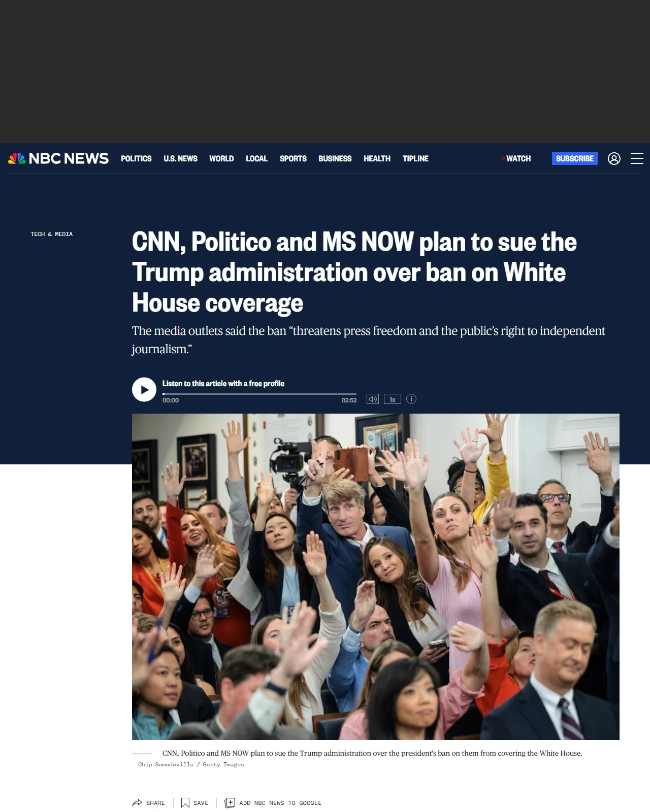
Task: Click the Share arrow icon
Action: [x=137, y=803]
